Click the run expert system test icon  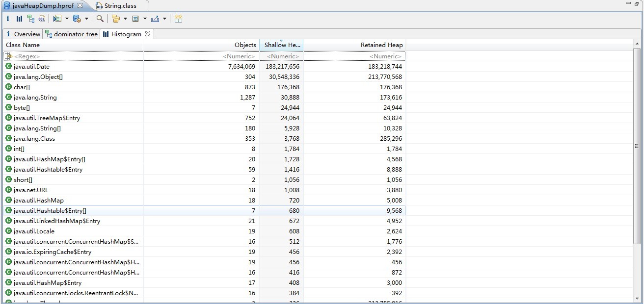[57, 19]
